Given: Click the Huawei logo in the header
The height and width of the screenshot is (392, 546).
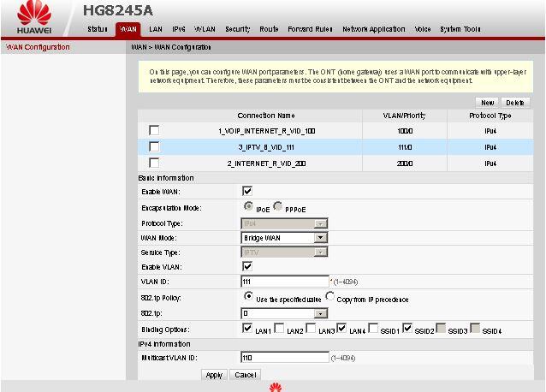Looking at the screenshot, I should (x=34, y=17).
